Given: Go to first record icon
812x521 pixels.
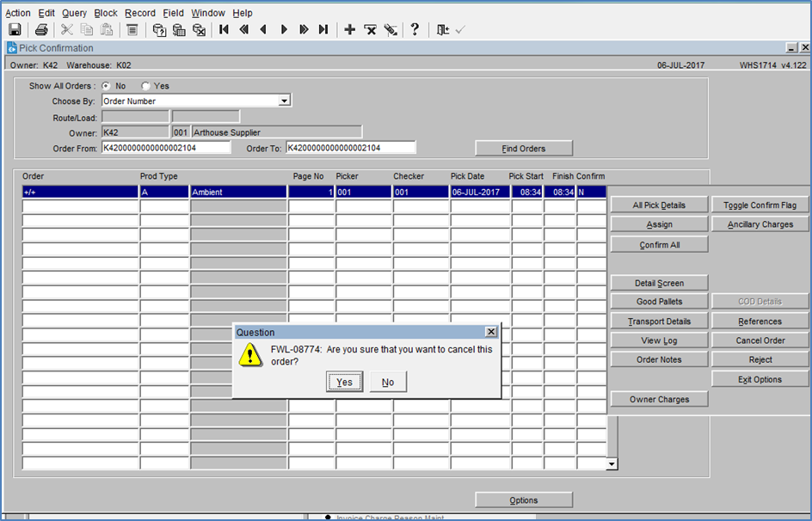Looking at the screenshot, I should click(x=224, y=29).
